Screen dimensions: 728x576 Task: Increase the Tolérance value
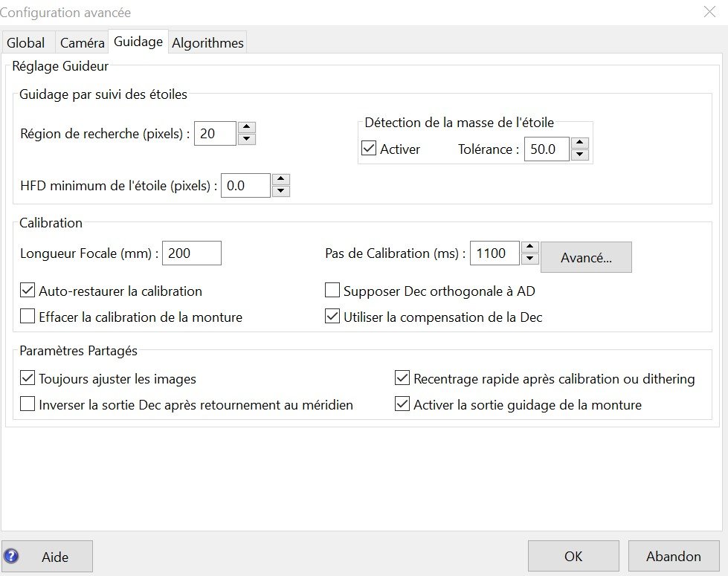pyautogui.click(x=581, y=143)
